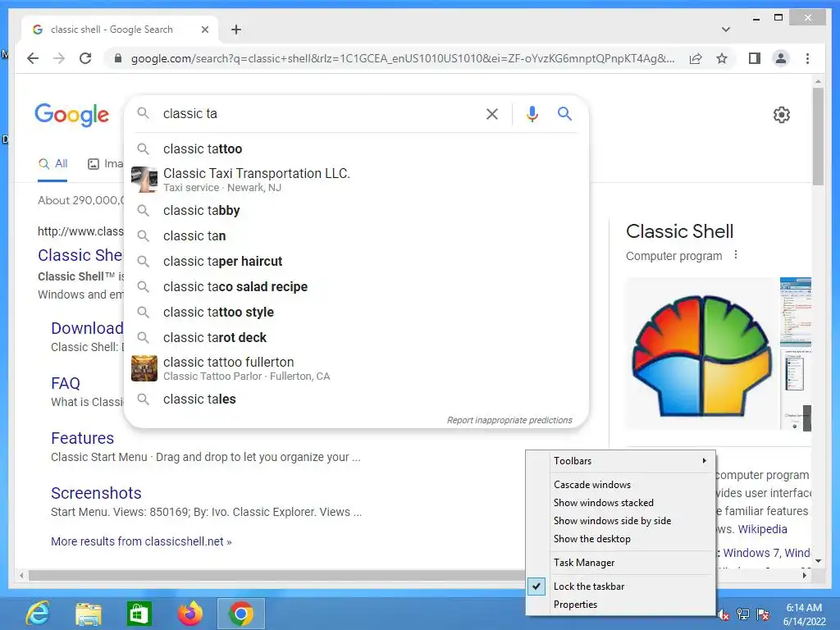
Task: Open Internet Explorer from the taskbar
Action: pos(38,614)
